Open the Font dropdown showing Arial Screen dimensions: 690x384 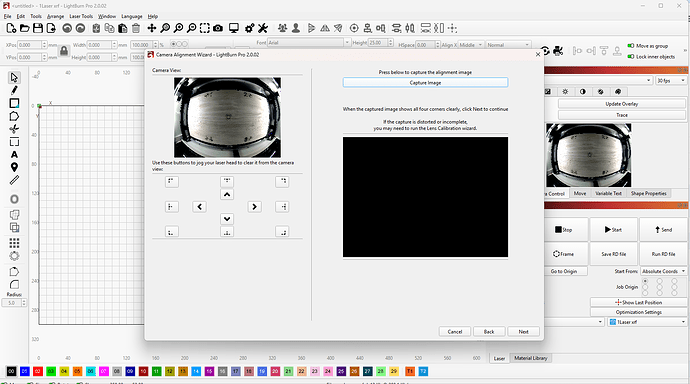click(x=308, y=43)
